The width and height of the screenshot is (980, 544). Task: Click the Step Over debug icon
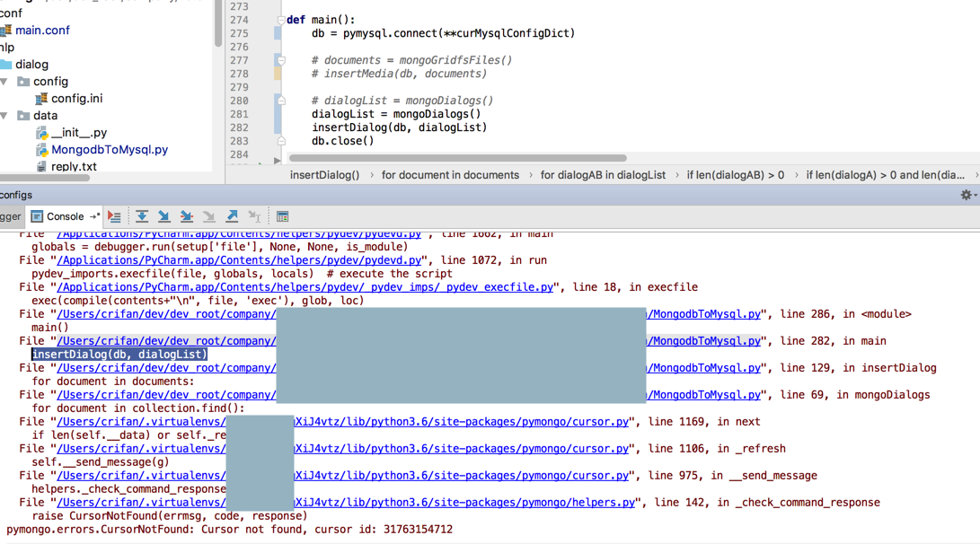[142, 216]
